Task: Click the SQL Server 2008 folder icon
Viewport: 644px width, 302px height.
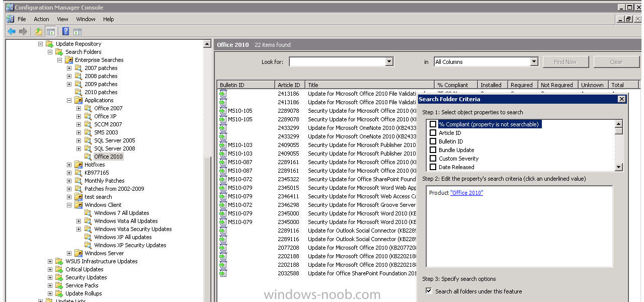Action: click(x=88, y=148)
